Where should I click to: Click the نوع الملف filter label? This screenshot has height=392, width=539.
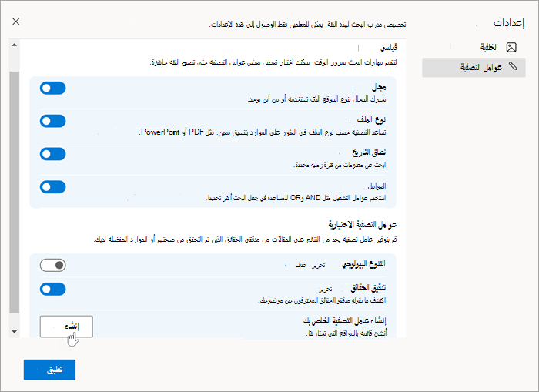[x=371, y=119]
